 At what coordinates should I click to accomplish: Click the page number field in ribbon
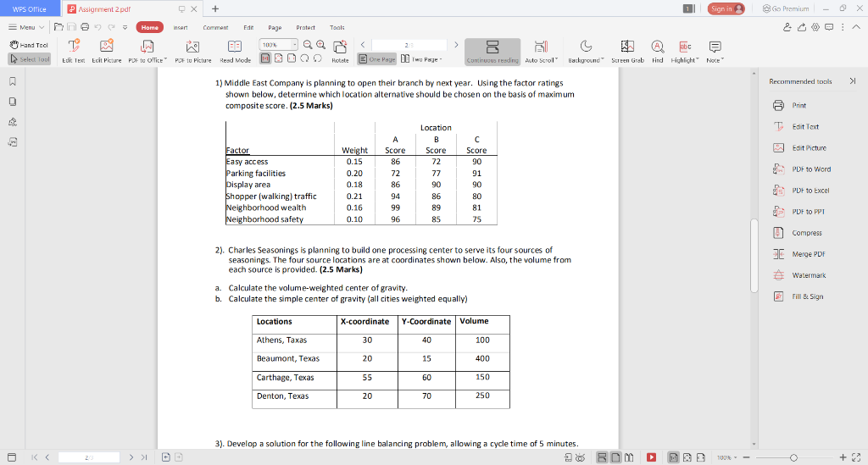click(409, 45)
